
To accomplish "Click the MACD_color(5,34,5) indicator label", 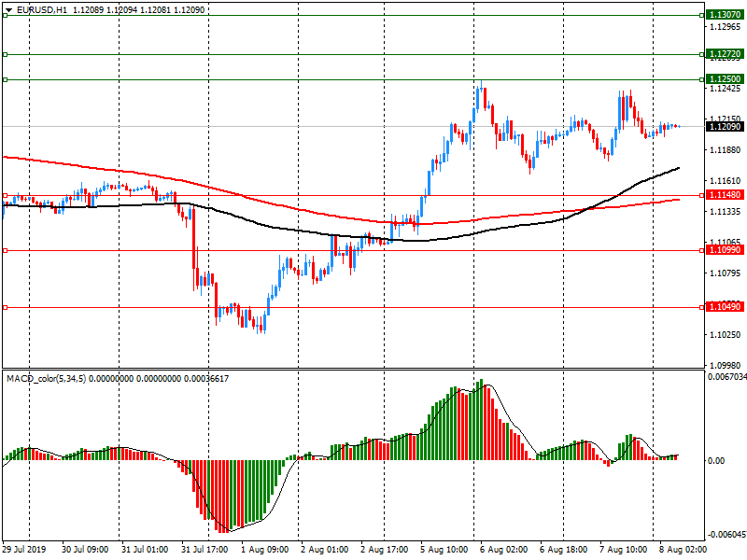I will (x=46, y=379).
